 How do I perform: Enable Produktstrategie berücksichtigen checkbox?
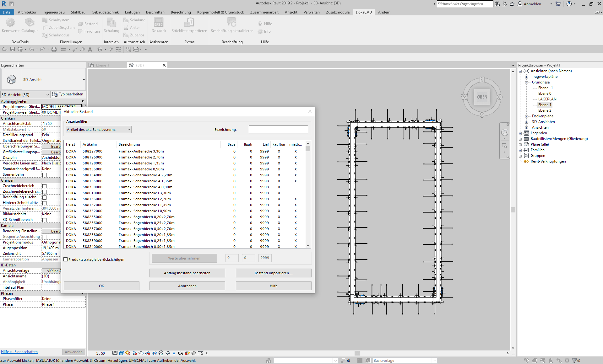click(x=66, y=260)
